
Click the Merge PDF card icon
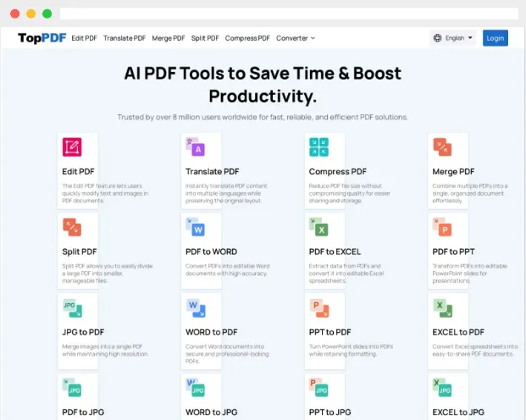pyautogui.click(x=442, y=147)
